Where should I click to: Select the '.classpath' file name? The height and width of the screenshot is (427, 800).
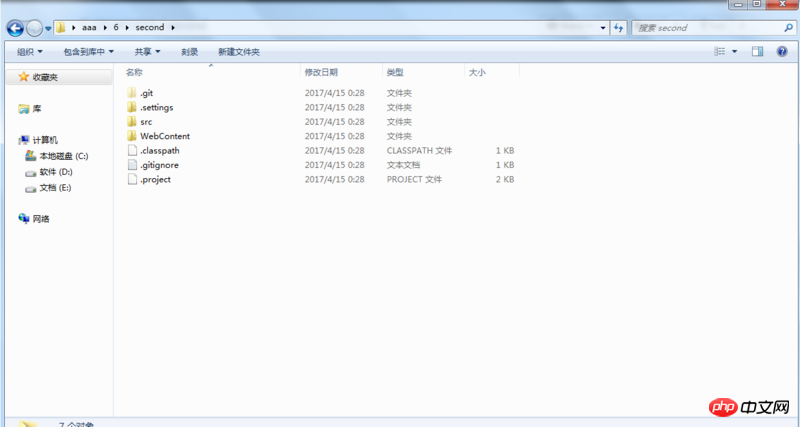tap(160, 150)
